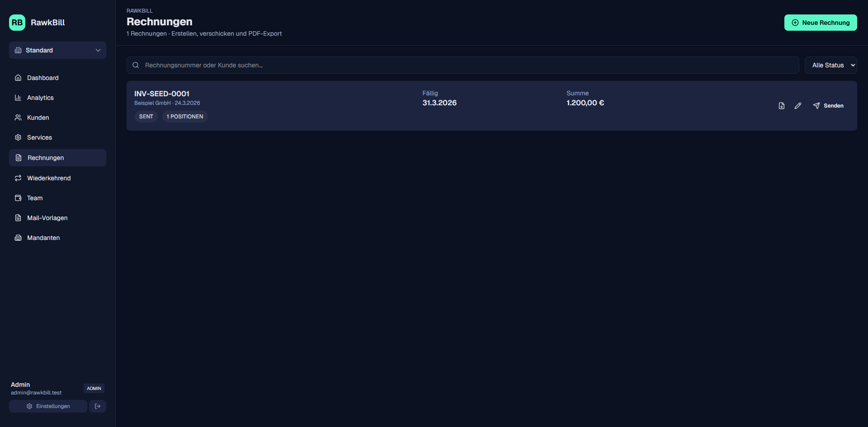Image resolution: width=868 pixels, height=427 pixels.
Task: Select Team from the sidebar
Action: click(x=35, y=198)
